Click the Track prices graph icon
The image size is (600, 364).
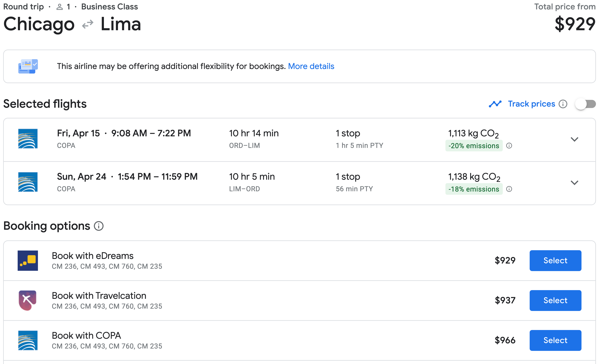(495, 104)
